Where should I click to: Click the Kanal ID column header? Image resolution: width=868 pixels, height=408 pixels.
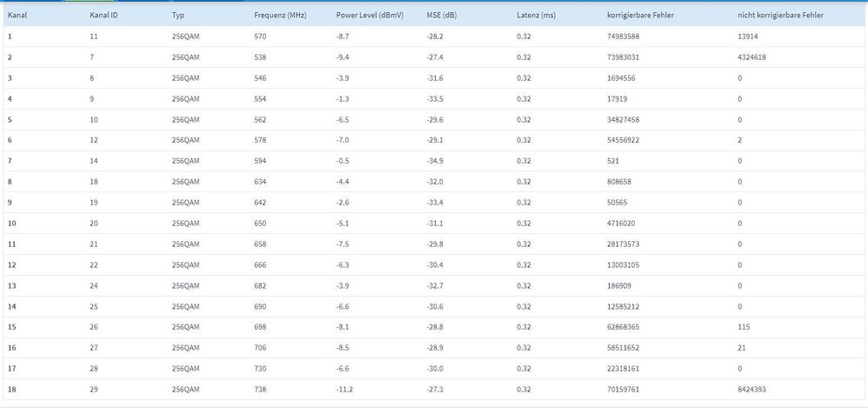pos(103,16)
